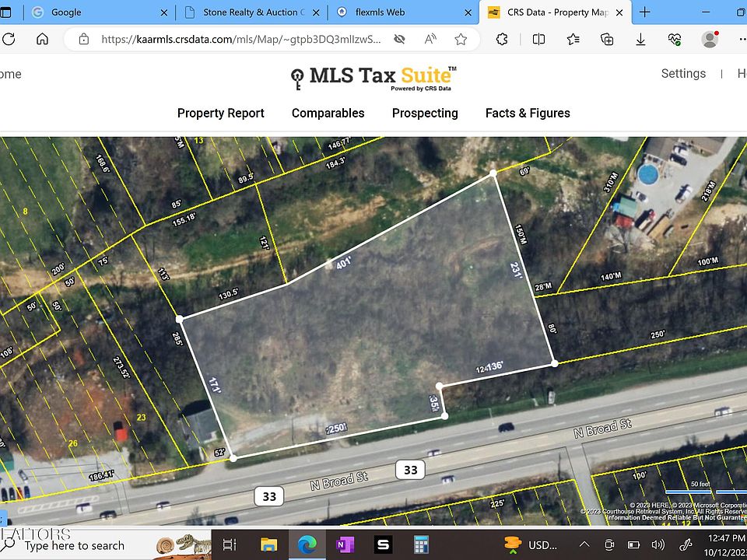This screenshot has width=747, height=560.
Task: Open Task View on the taskbar
Action: point(230,544)
